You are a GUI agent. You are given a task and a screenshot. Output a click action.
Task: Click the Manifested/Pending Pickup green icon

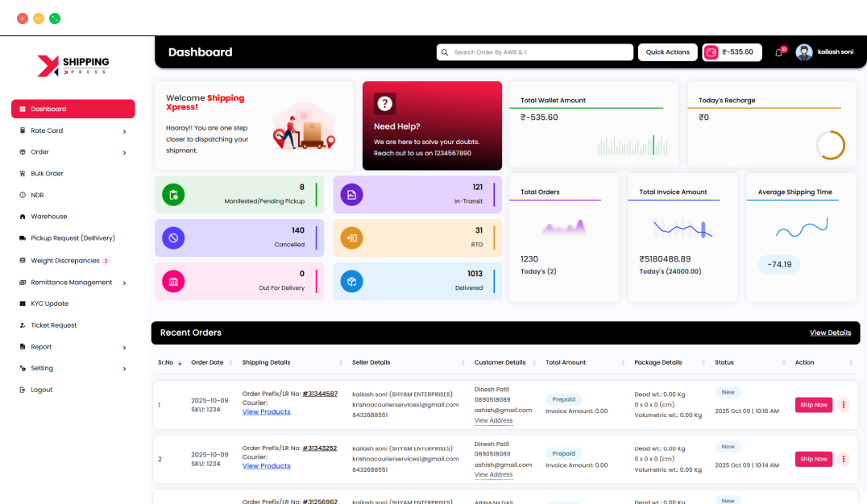173,194
